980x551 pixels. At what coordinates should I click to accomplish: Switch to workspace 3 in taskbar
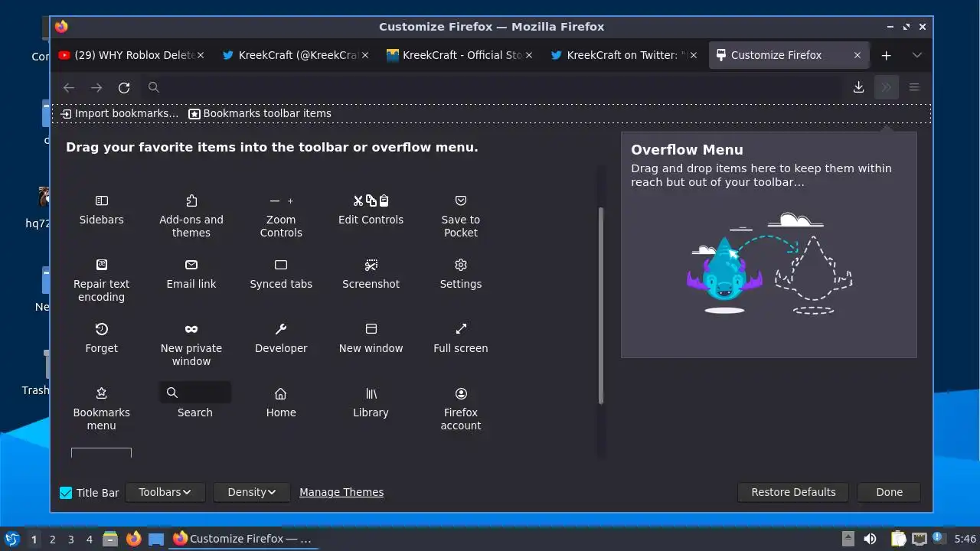click(x=70, y=540)
